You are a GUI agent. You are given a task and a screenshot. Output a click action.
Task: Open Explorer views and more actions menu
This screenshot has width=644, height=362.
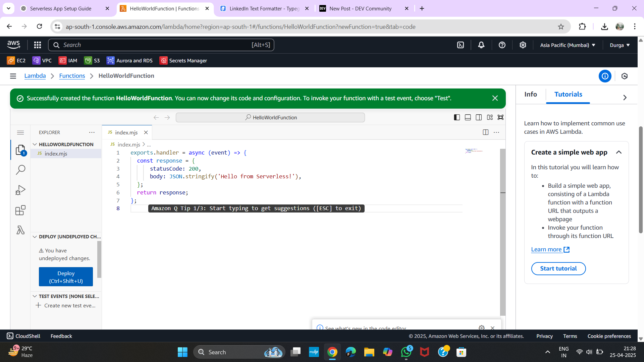92,132
